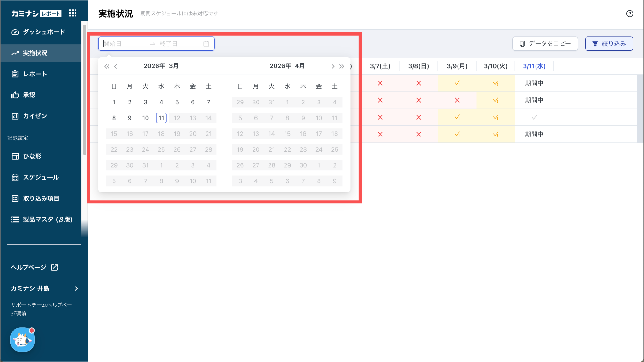Click the データをコピー button
This screenshot has width=644, height=362.
[x=545, y=44]
